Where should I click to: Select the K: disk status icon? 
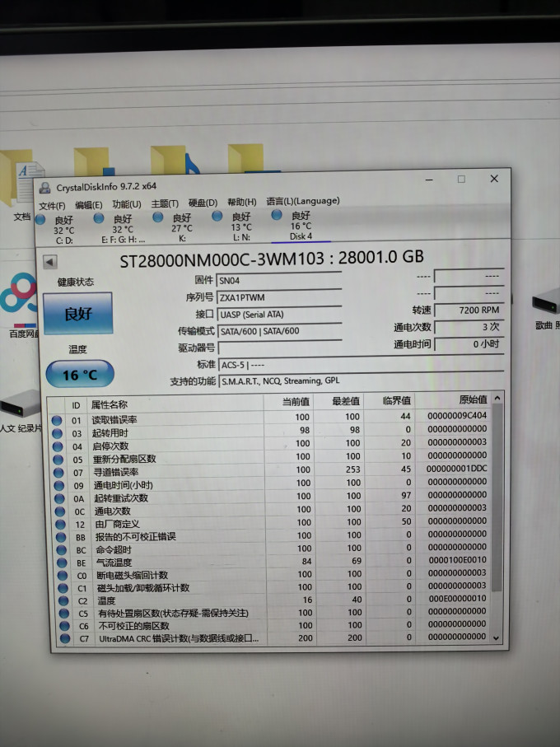[158, 217]
